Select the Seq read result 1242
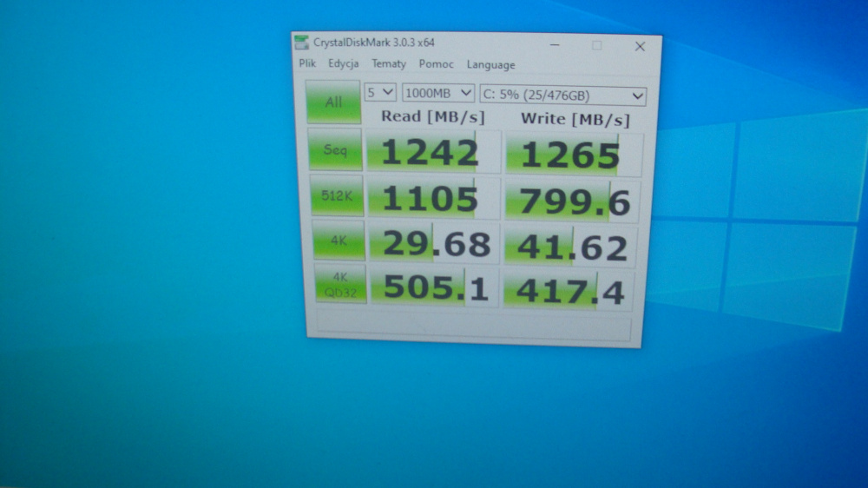Screen dimensions: 868x488 [433, 152]
